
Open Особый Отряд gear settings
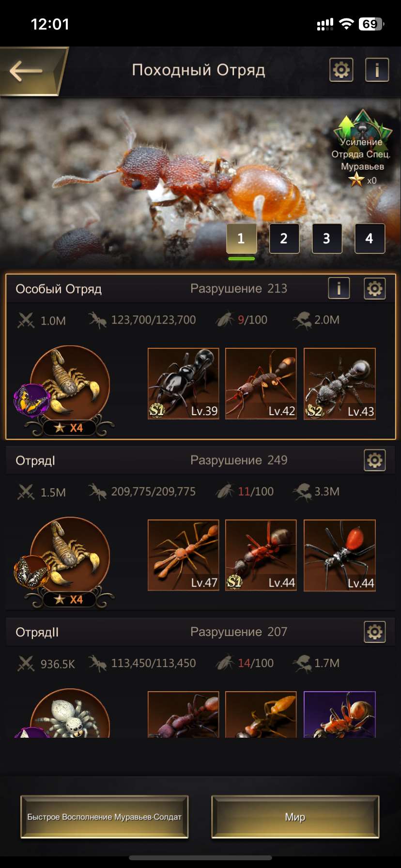pos(375,289)
